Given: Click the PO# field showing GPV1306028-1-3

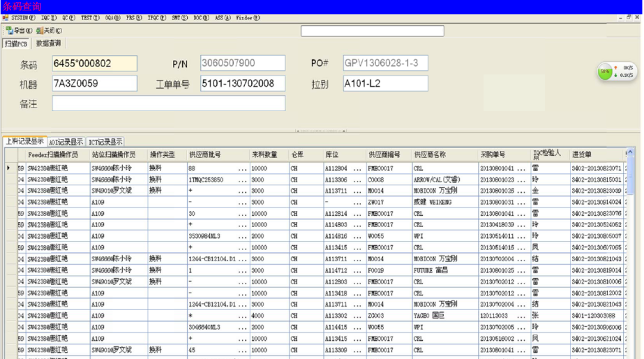Looking at the screenshot, I should click(385, 63).
